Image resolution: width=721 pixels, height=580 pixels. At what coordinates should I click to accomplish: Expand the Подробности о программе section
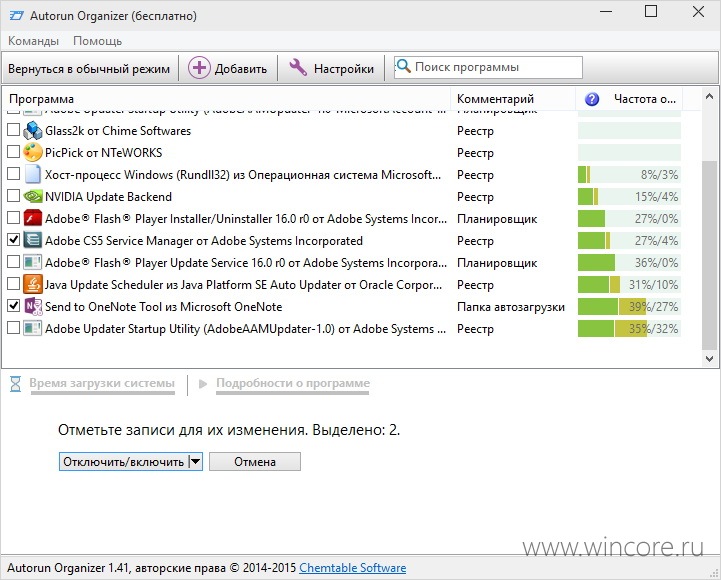click(293, 383)
